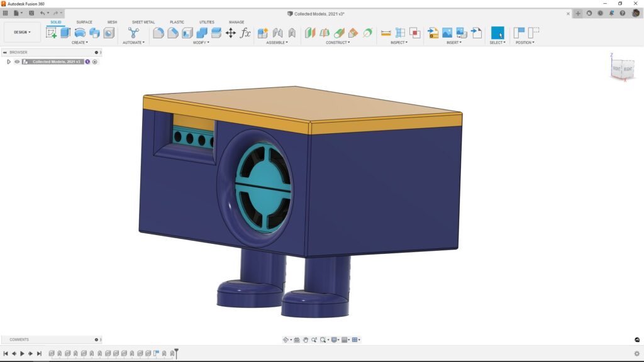Open the Insert dropdown menu
The image size is (644, 362).
[454, 43]
